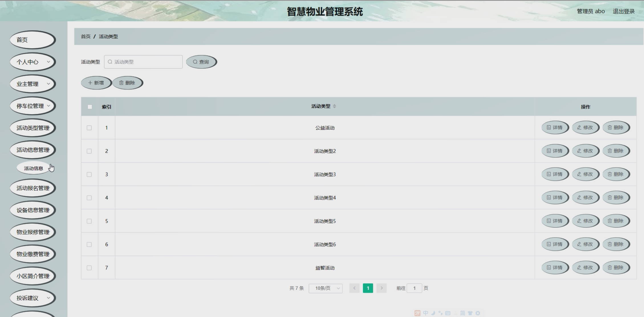Viewport: 644px width, 317px height.
Task: Click 首页 breadcrumb link
Action: [86, 36]
